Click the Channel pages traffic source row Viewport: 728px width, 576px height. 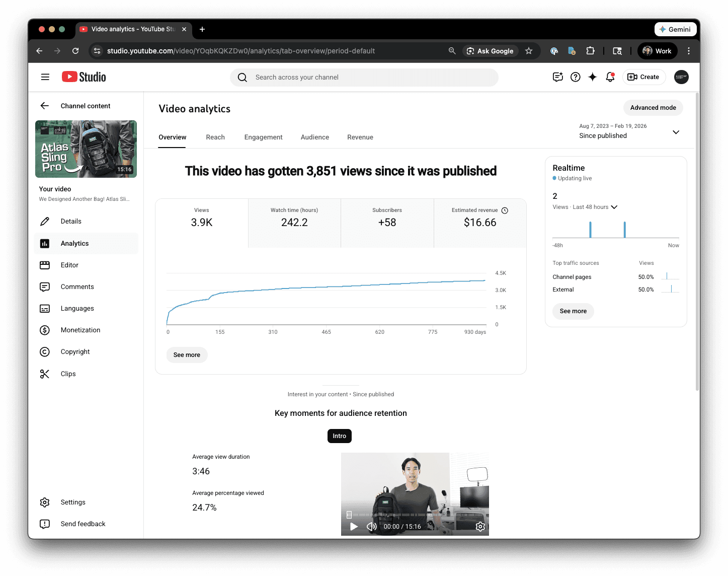coord(616,277)
